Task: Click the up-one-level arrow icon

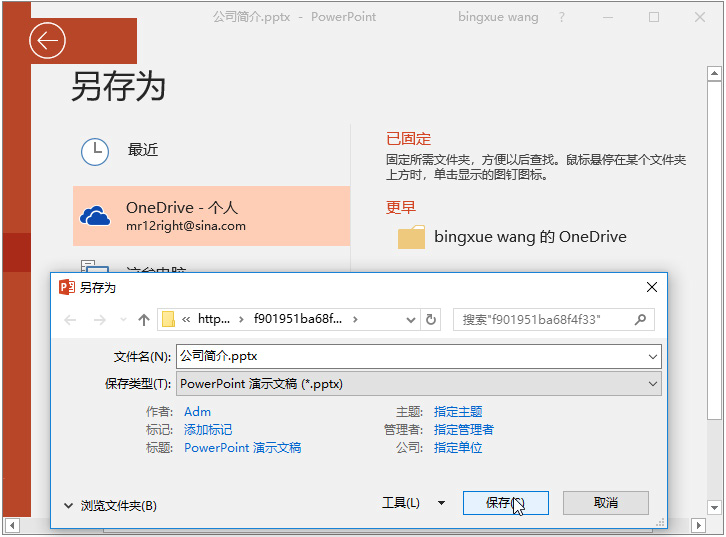Action: coord(144,319)
